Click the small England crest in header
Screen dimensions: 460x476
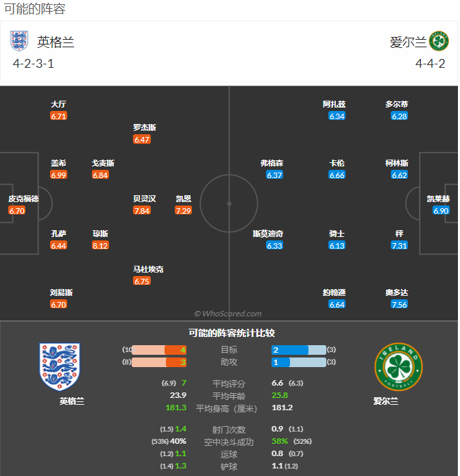click(x=19, y=41)
